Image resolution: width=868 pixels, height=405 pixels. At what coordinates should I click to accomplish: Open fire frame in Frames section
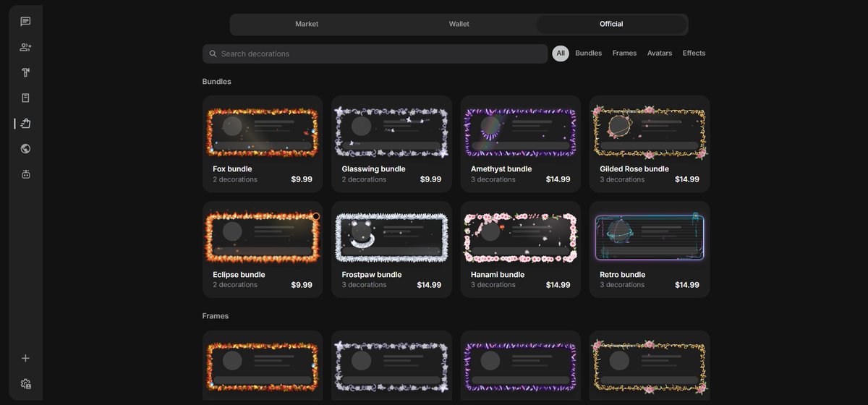(263, 367)
